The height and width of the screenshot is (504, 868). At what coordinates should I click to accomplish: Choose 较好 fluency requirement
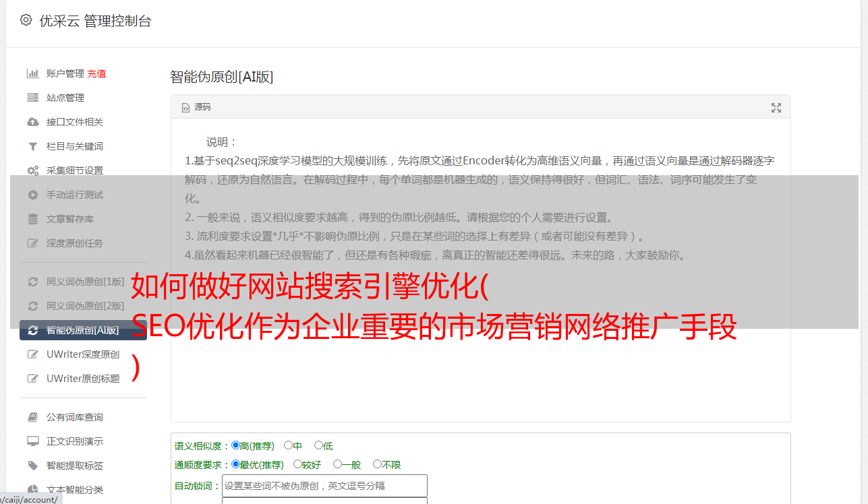[297, 464]
